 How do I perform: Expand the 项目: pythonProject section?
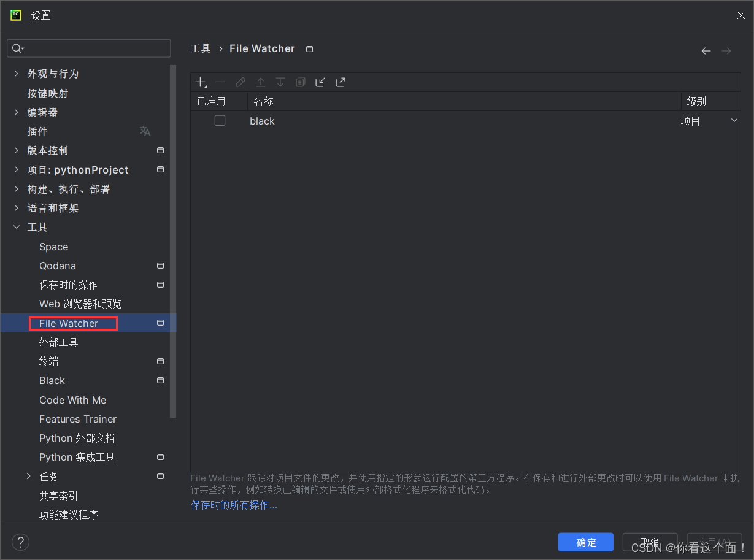click(x=17, y=170)
